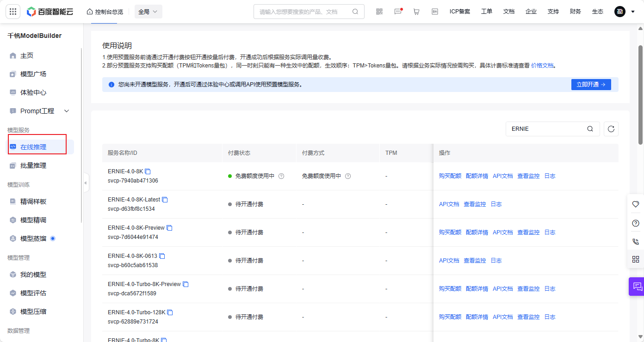The image size is (644, 342).
Task: Click the search icon in ERNIE filter box
Action: 590,129
